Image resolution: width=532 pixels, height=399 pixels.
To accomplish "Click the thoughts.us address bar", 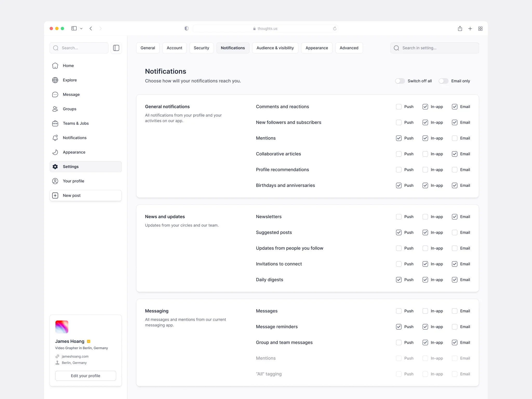I will pos(265,29).
